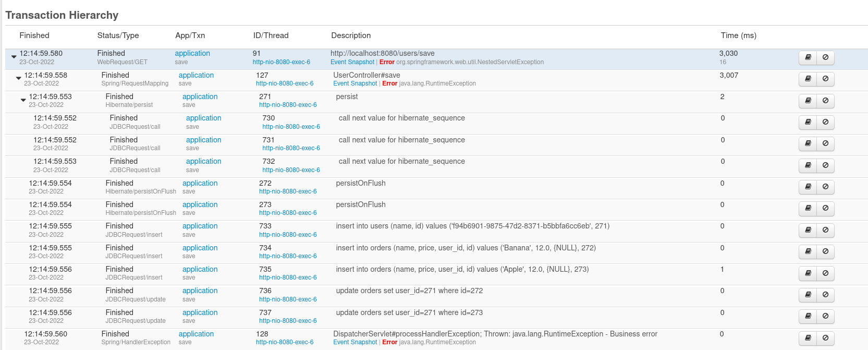
Task: Click application link in row ID 127
Action: (196, 75)
